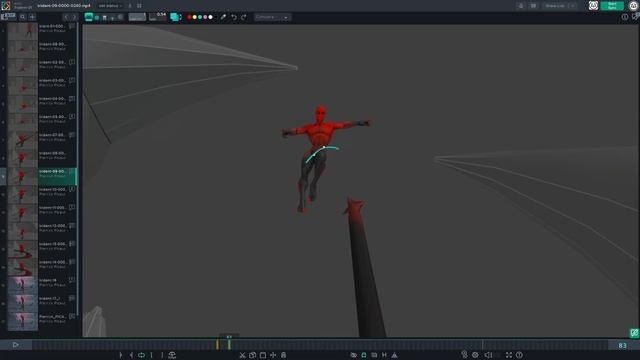This screenshot has width=640, height=360.
Task: Click the trash icon to clear sketches
Action: (x=104, y=18)
